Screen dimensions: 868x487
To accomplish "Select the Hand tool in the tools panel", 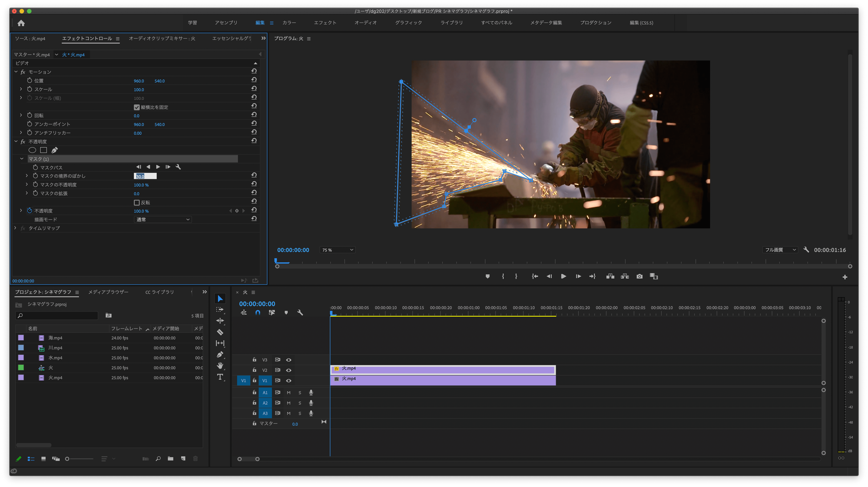I will point(220,366).
